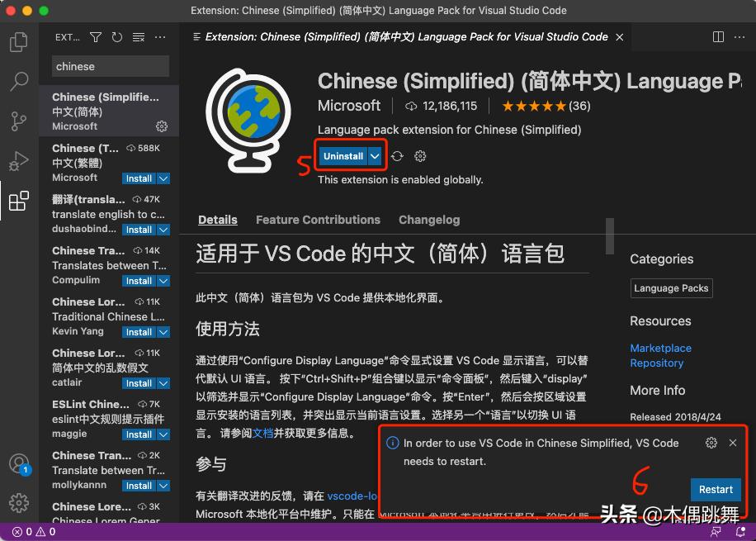Dismiss the restart notification
The width and height of the screenshot is (756, 541).
[x=733, y=443]
